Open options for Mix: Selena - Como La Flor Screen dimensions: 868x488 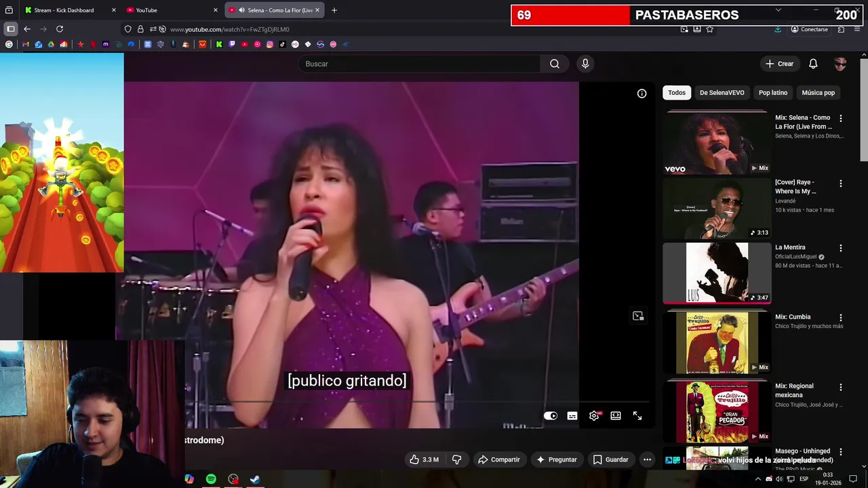coord(841,118)
